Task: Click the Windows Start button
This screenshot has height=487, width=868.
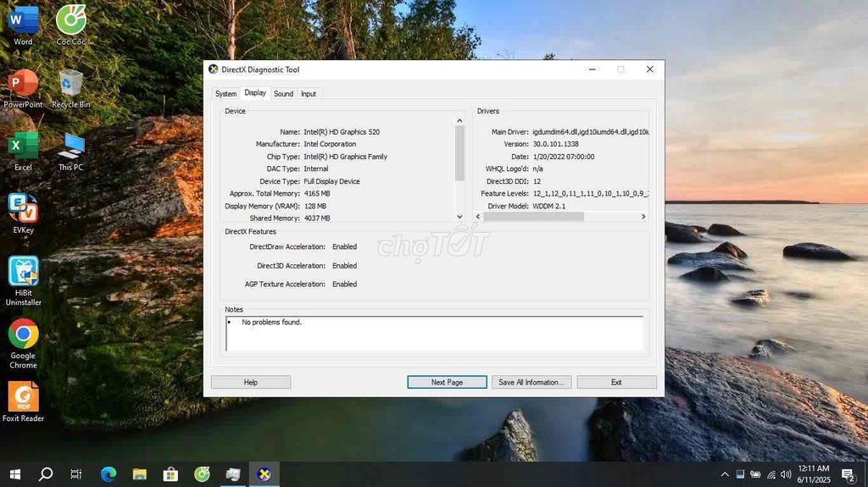Action: pos(15,474)
